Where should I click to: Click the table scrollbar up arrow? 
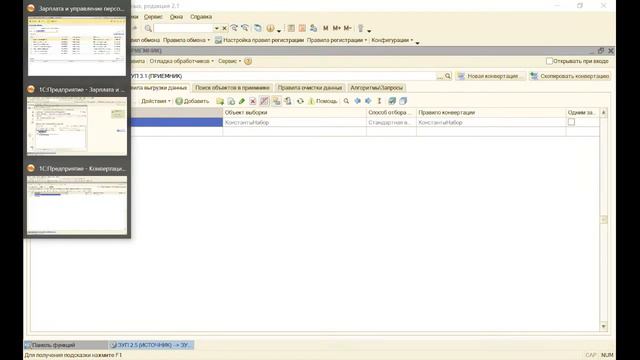(604, 112)
